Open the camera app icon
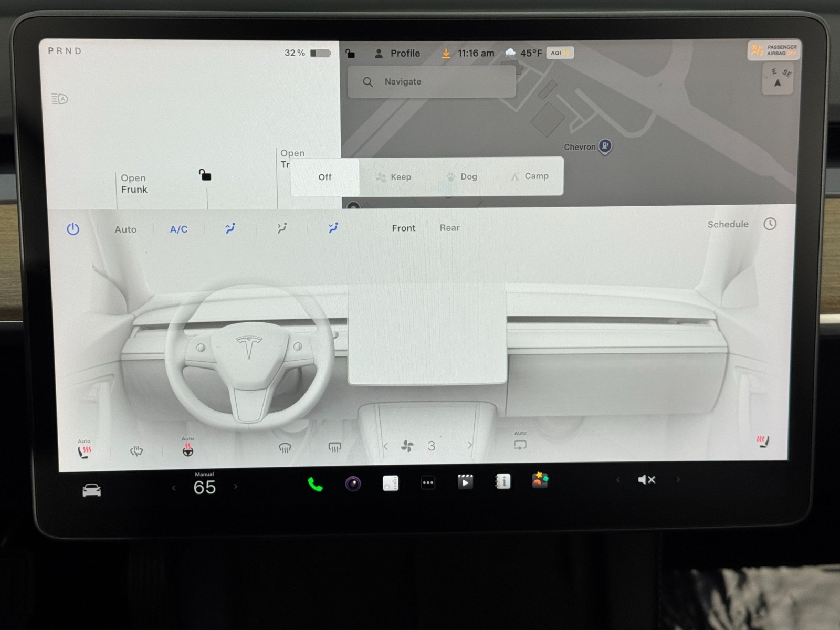Viewport: 840px width, 630px height. tap(353, 484)
